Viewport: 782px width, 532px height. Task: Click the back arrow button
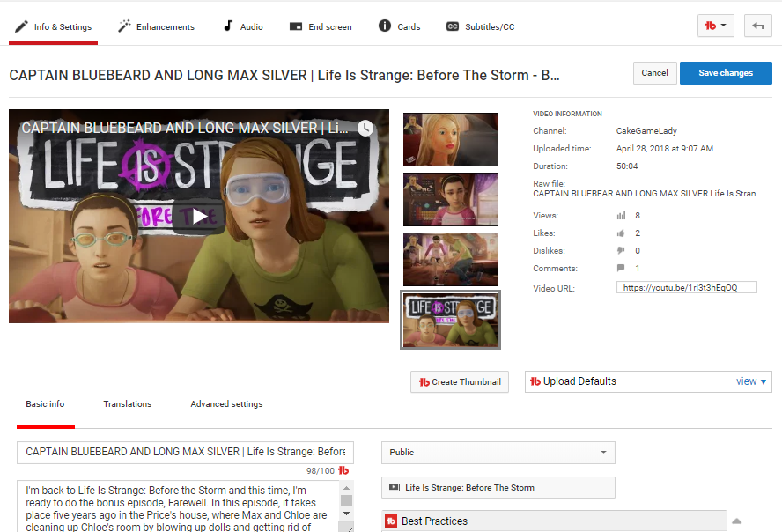pos(758,26)
